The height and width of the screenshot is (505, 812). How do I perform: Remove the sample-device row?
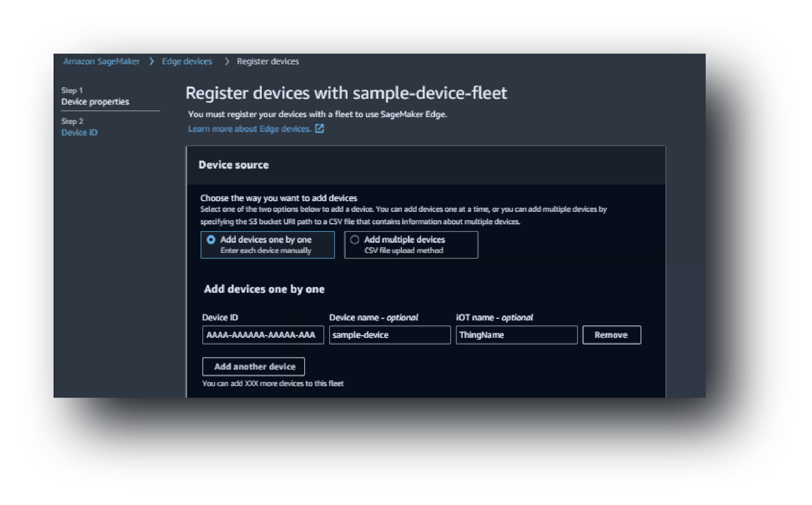(611, 335)
